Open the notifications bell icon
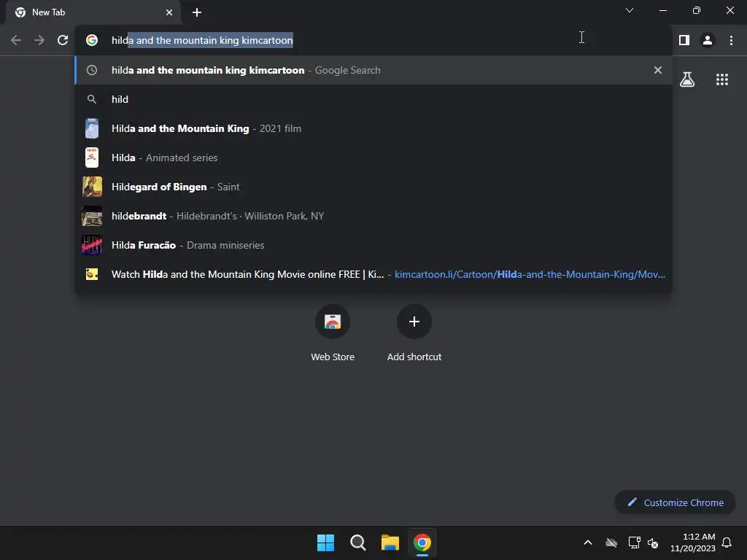The image size is (747, 560). point(727,542)
